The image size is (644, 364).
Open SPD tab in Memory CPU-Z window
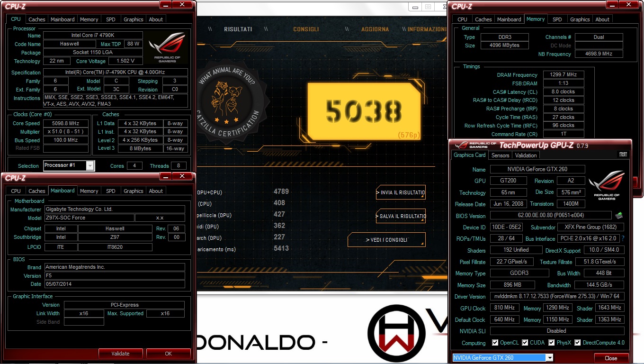tap(557, 19)
